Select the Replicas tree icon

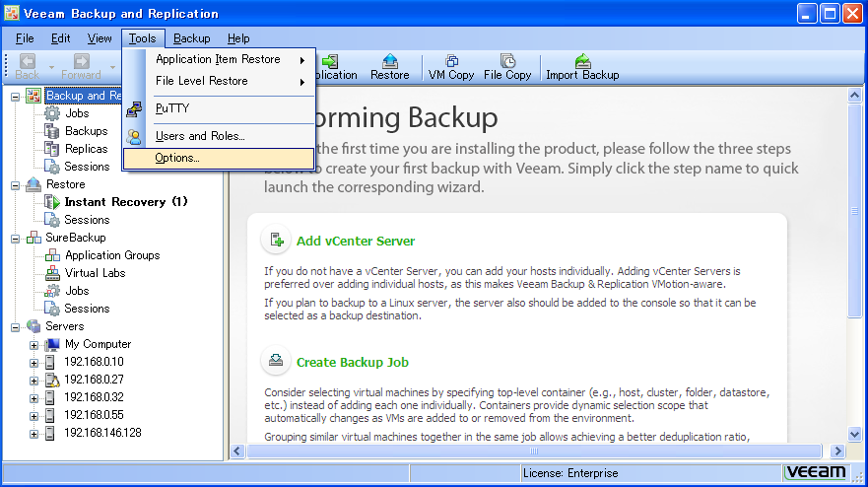[52, 149]
